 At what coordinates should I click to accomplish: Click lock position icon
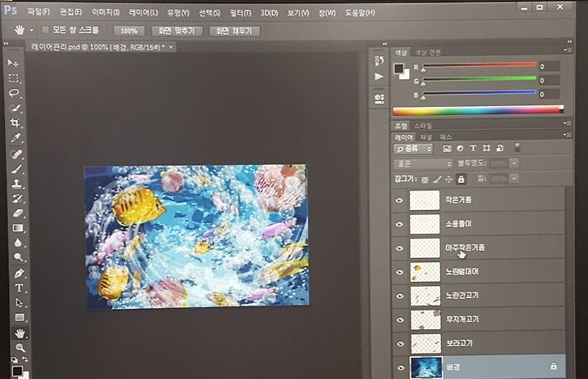[x=448, y=180]
